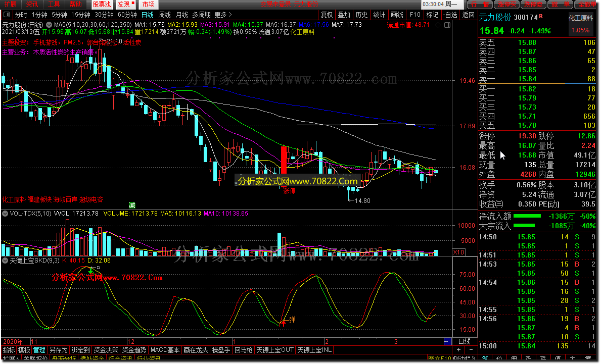The image size is (601, 364).
Task: Click the blue timeline end marker
Action: (x=447, y=341)
